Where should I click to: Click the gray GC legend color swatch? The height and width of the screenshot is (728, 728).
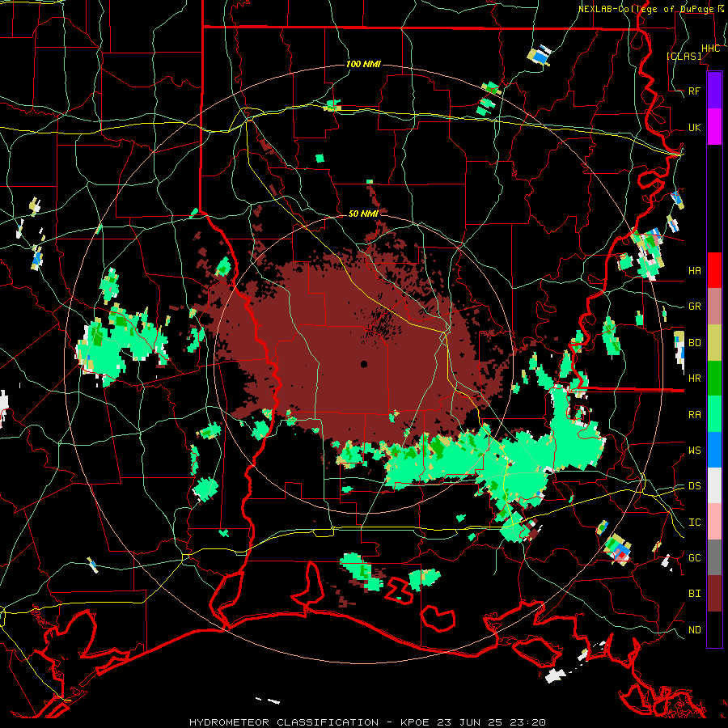click(x=714, y=557)
